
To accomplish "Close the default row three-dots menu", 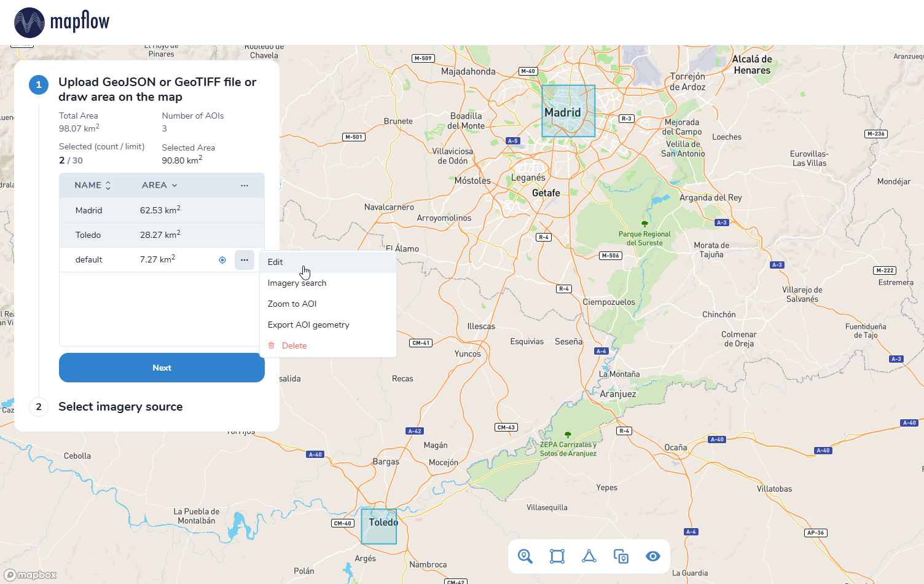I will (x=245, y=260).
